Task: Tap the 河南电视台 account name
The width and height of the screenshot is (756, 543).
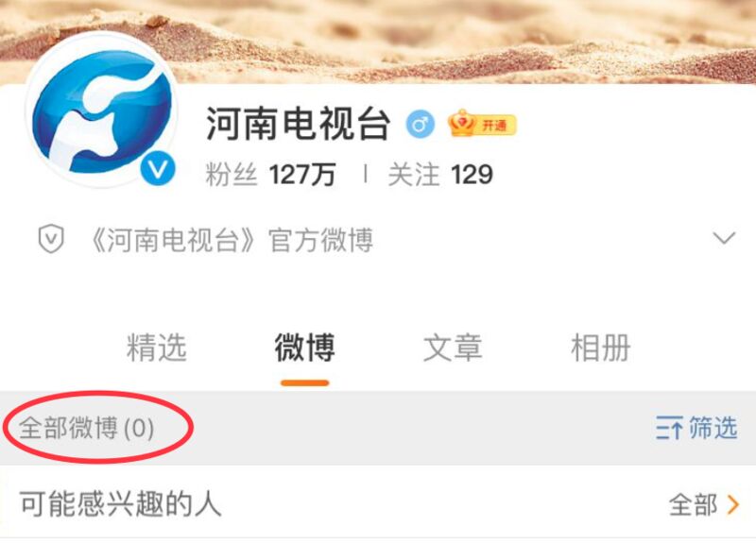Action: pos(298,124)
